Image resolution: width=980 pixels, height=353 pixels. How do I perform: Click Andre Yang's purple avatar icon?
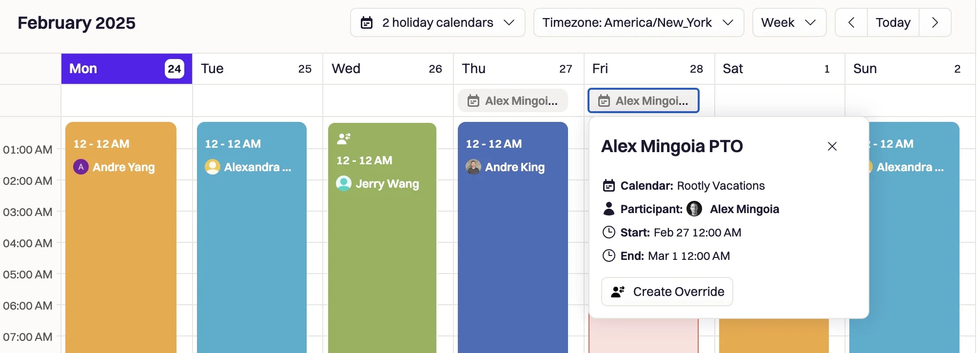81,167
